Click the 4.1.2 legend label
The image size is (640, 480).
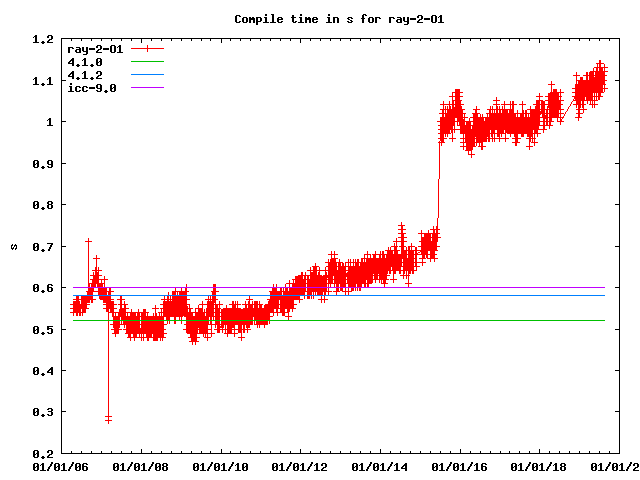point(84,75)
